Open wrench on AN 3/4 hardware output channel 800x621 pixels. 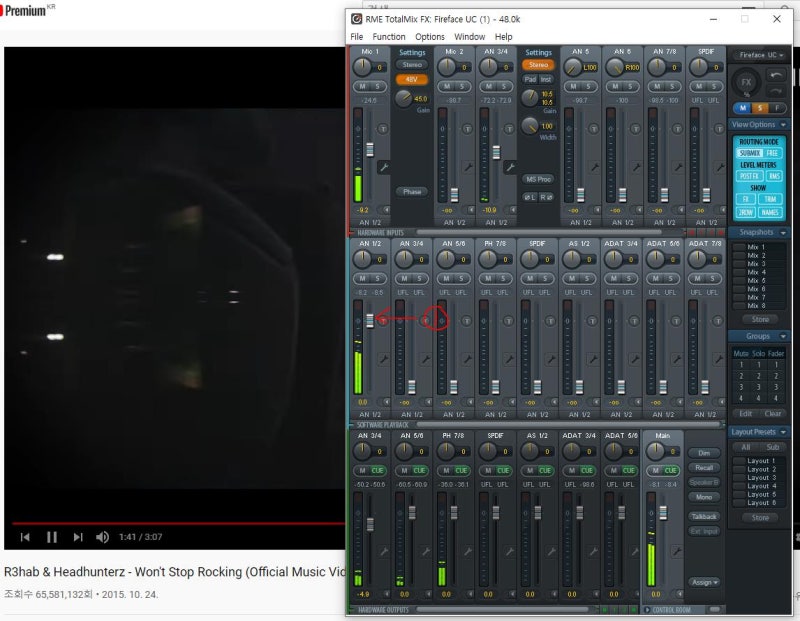[x=384, y=551]
